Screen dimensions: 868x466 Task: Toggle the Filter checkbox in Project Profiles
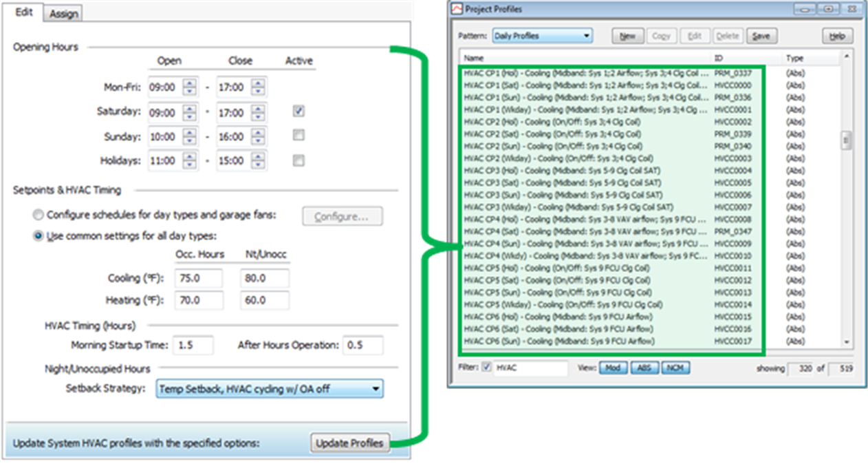point(487,368)
